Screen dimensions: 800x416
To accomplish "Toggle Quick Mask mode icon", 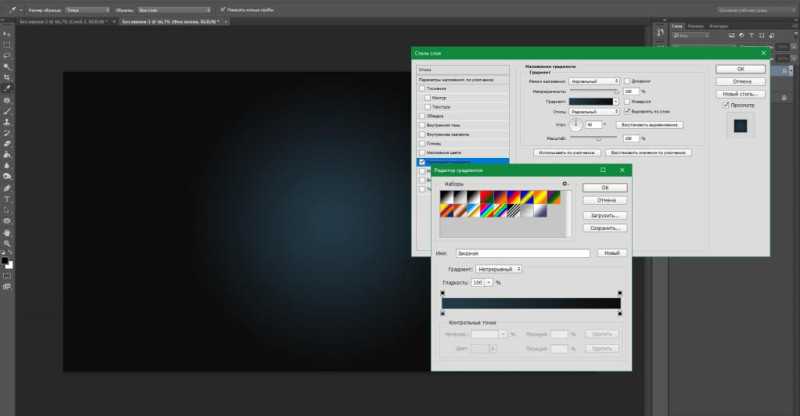I will tap(7, 276).
